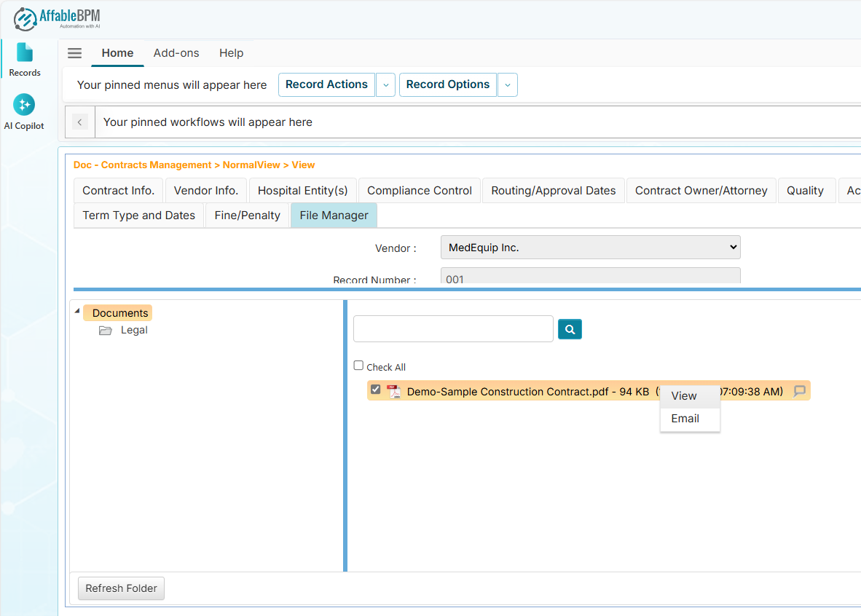Click the magnifier search button
861x616 pixels.
point(570,329)
